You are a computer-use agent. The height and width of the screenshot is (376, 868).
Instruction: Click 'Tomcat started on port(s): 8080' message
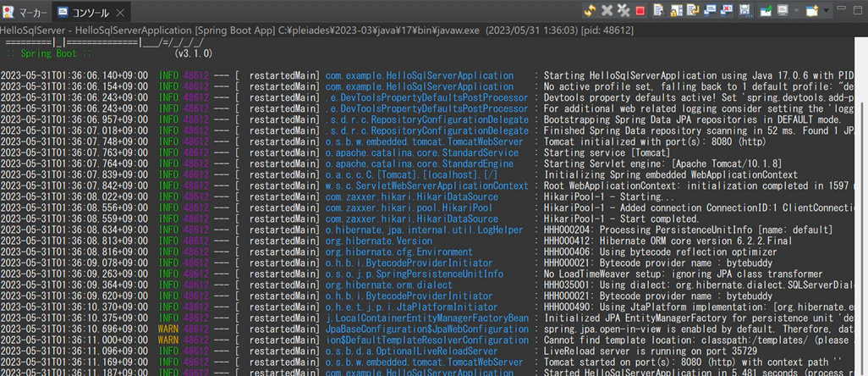tap(693, 362)
